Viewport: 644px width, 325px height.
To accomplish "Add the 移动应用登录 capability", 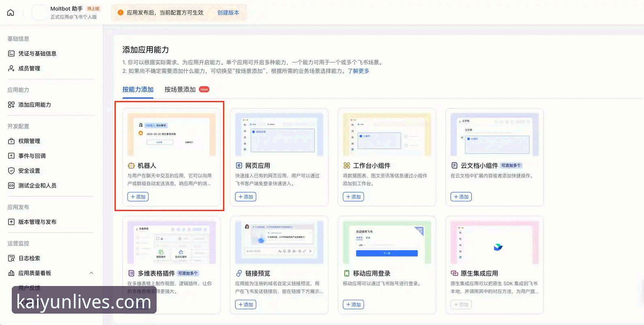I will coord(353,305).
